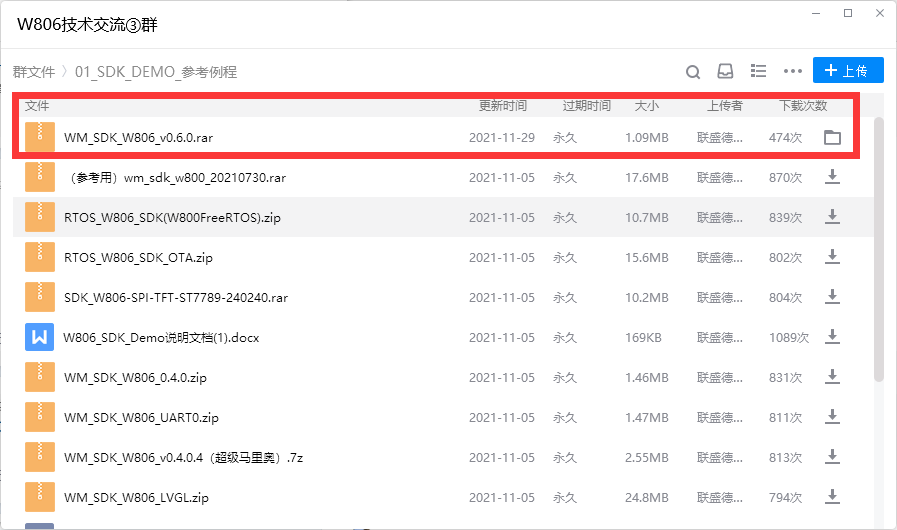897x530 pixels.
Task: Download WM_SDK_W806_0.4.0.zip
Action: click(x=832, y=377)
